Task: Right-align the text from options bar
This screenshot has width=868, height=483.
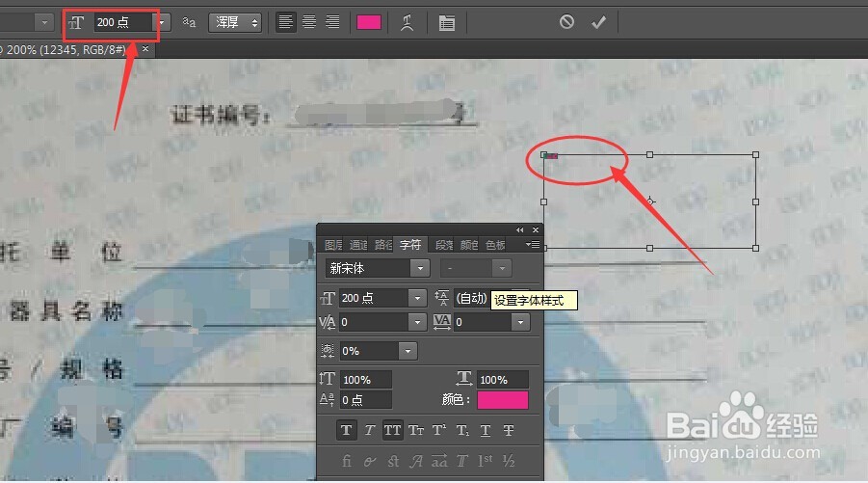Action: pos(332,22)
